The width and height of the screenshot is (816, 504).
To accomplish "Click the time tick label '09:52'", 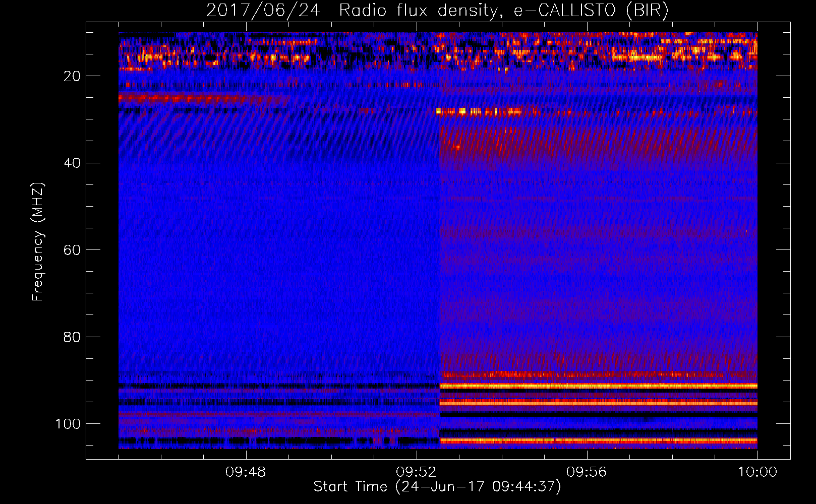I will pyautogui.click(x=416, y=472).
